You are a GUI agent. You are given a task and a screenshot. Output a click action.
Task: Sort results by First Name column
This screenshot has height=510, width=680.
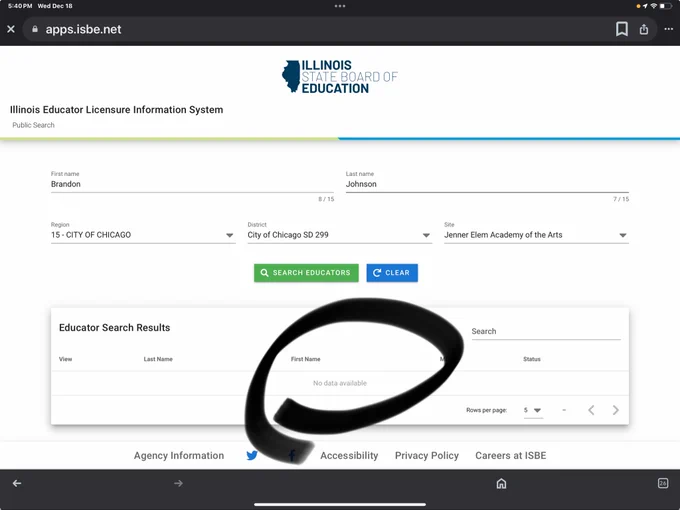click(x=306, y=359)
